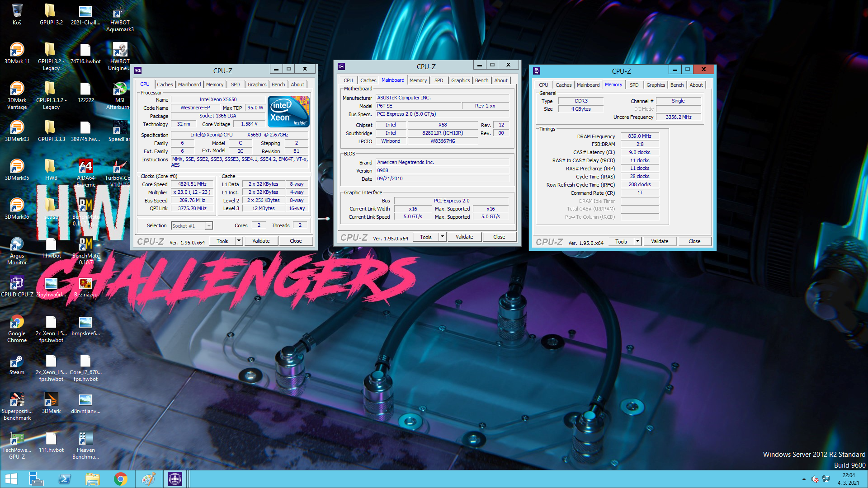This screenshot has width=868, height=488.
Task: Open the GPUPI 3.2 folder icon
Action: click(51, 14)
